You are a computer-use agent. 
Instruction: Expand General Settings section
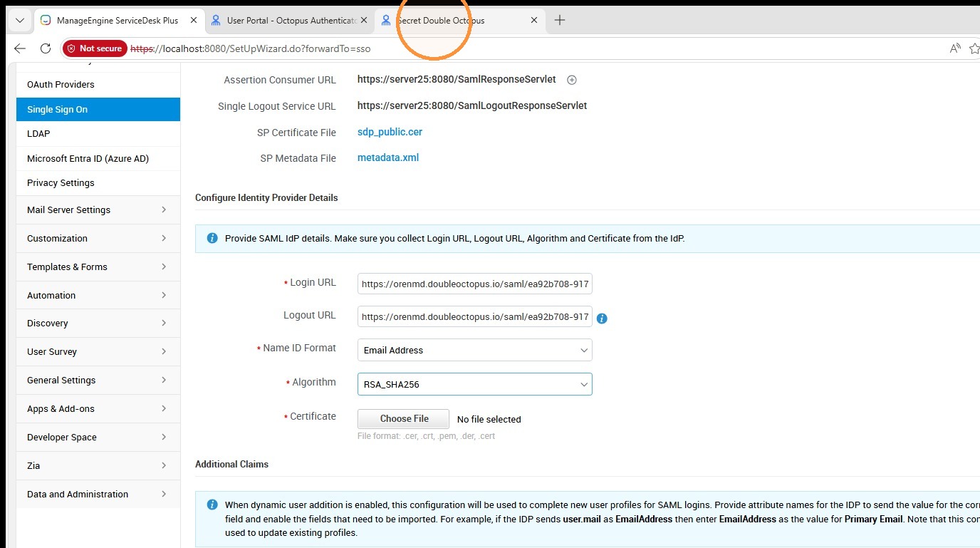[98, 381]
